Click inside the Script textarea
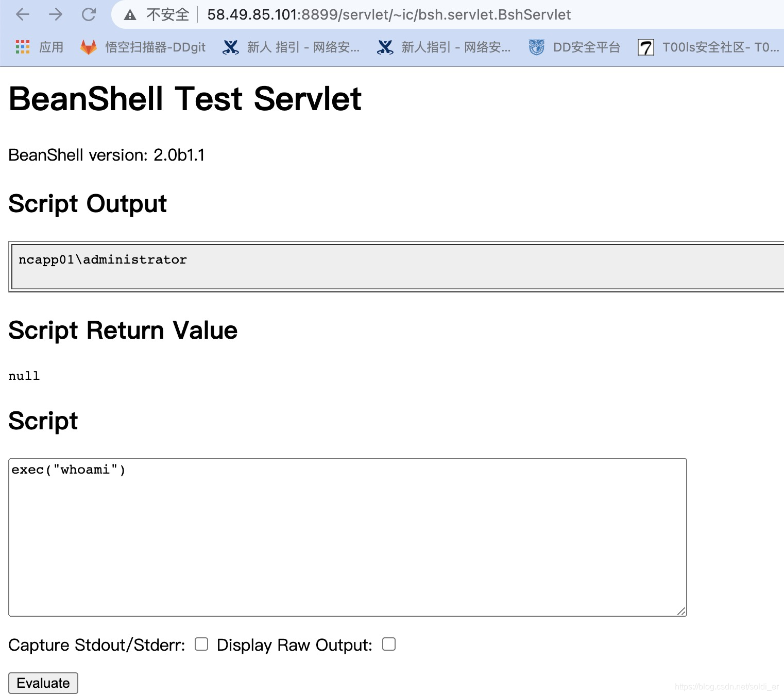 tap(348, 537)
